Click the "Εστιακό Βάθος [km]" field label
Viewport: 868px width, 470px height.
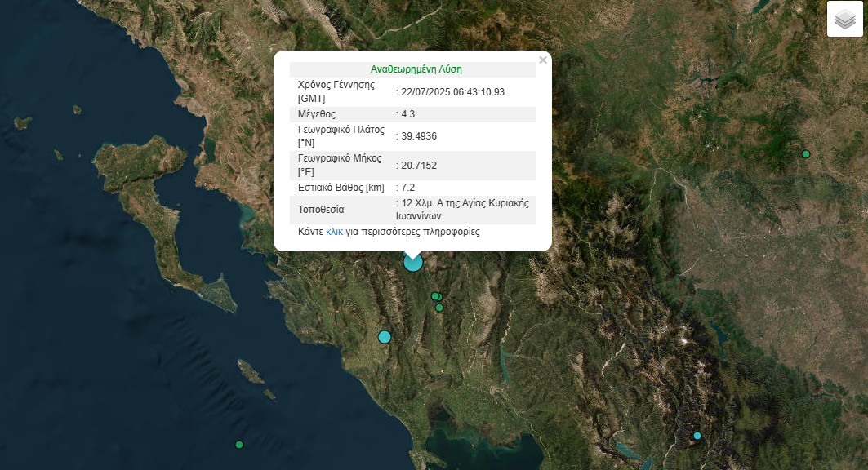tap(341, 188)
